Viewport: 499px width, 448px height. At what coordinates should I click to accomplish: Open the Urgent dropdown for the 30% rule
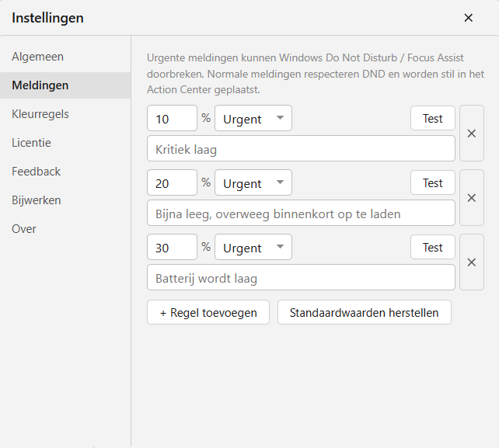point(253,247)
